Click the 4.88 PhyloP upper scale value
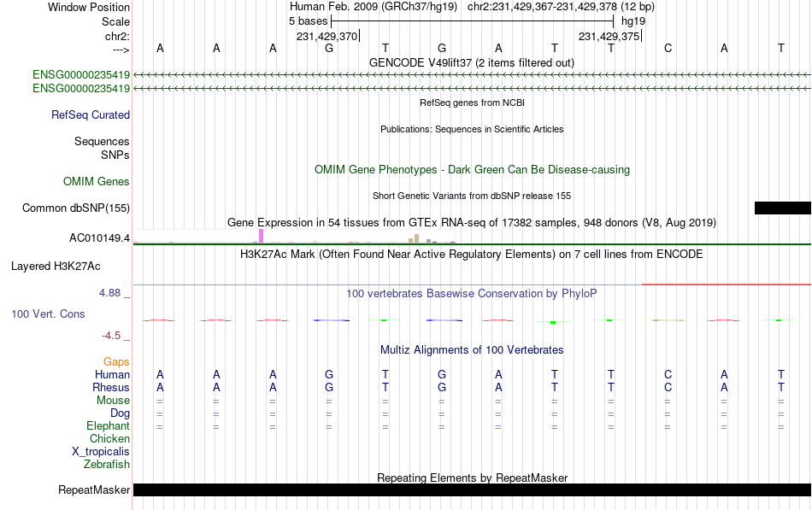This screenshot has height=510, width=812. 109,292
